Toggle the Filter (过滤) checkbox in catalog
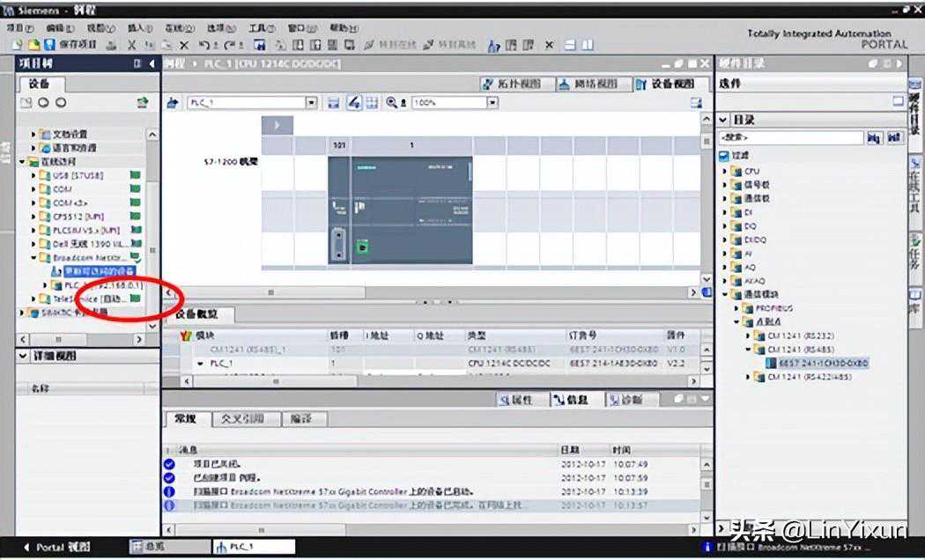 pos(723,155)
